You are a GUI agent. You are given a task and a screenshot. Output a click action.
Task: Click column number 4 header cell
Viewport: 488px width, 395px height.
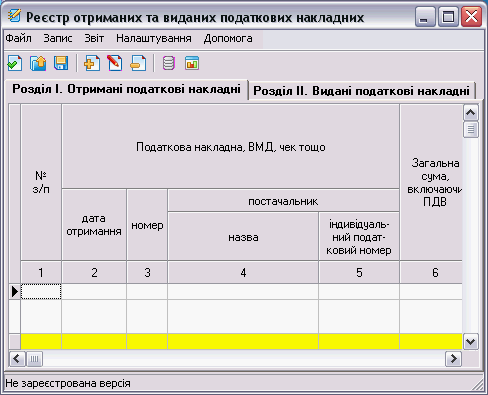(243, 272)
